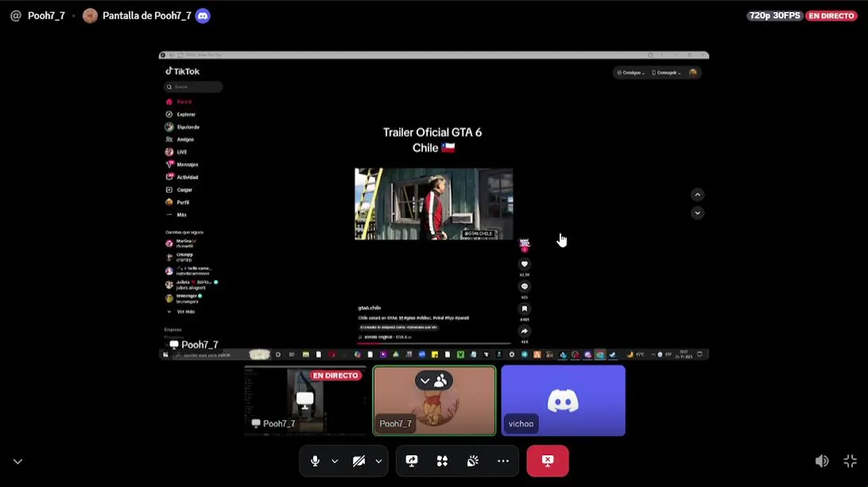Click first Conseguir button in TikTok header
868x487 pixels.
[631, 72]
